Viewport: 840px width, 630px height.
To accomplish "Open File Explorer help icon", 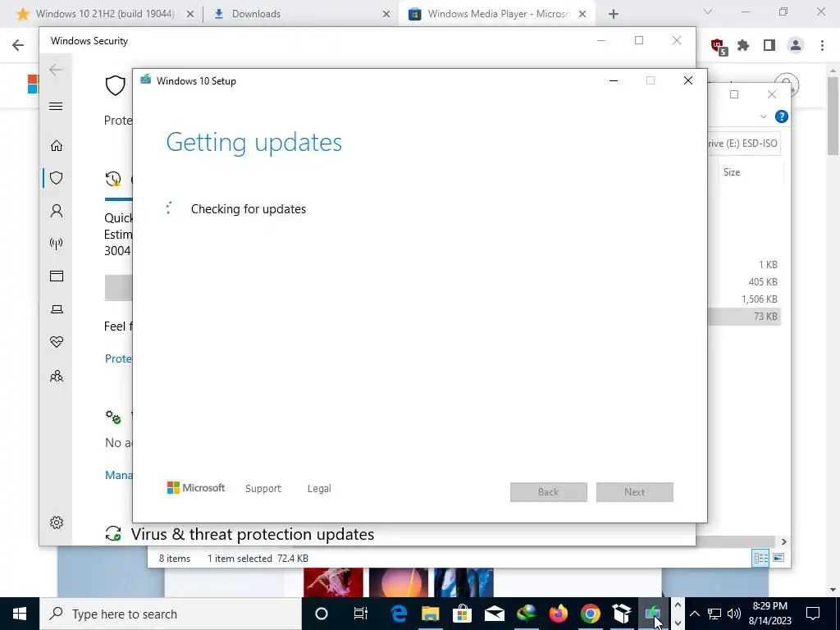I will coord(782,116).
